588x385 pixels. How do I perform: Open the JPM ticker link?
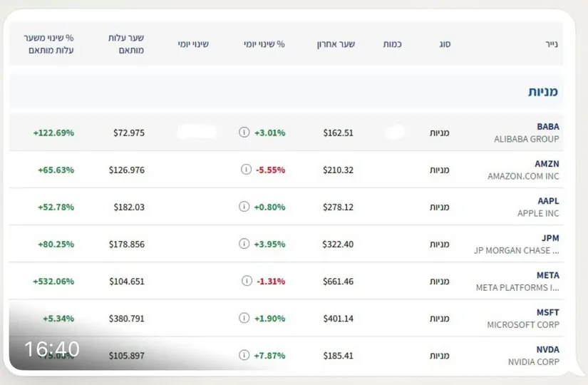[550, 238]
